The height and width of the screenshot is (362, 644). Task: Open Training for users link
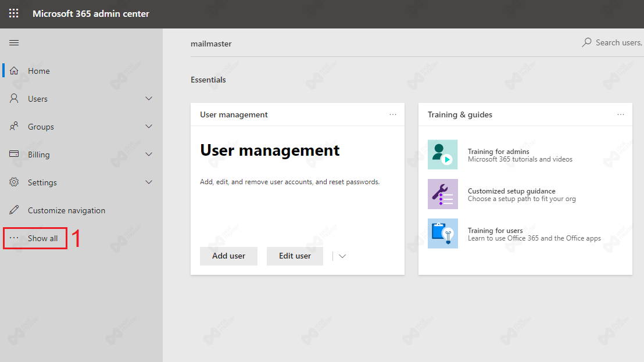(x=495, y=230)
